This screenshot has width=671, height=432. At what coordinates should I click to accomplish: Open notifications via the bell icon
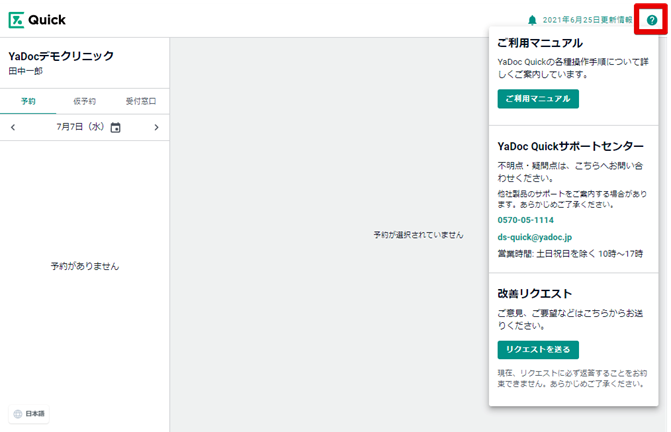pyautogui.click(x=532, y=20)
